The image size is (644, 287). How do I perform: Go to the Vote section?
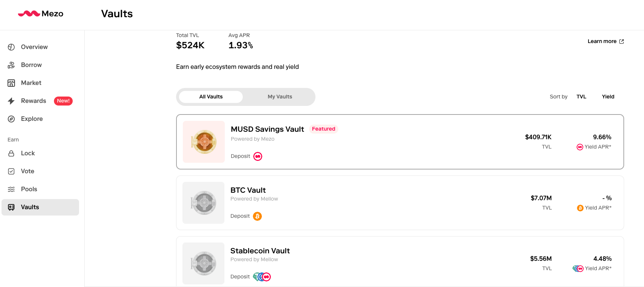tap(27, 171)
